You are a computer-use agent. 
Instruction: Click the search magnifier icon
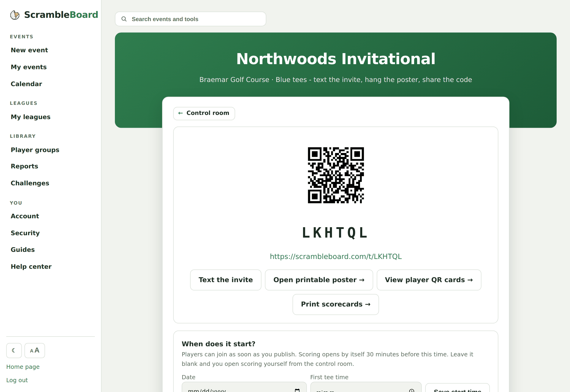point(124,19)
